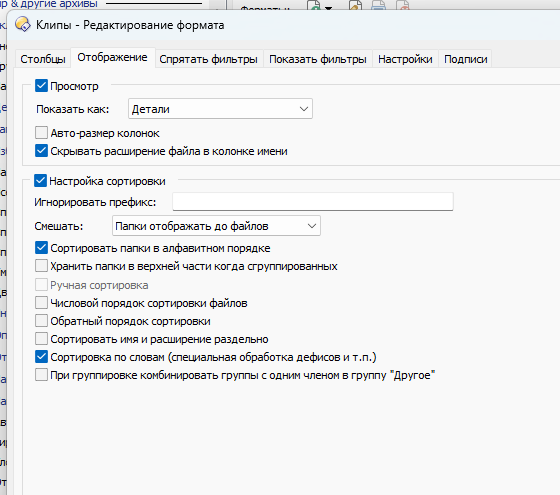Switch to the Столбцы tab
Image resolution: width=560 pixels, height=495 pixels.
coord(43,59)
